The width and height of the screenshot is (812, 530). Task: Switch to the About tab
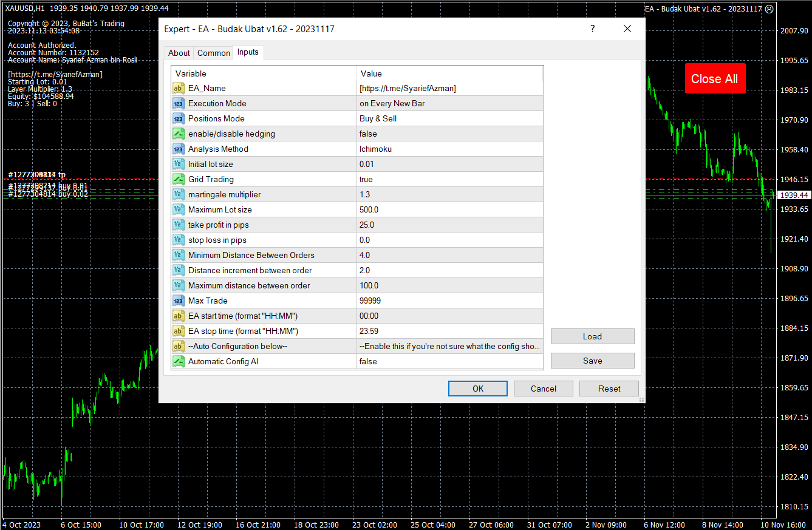[179, 53]
